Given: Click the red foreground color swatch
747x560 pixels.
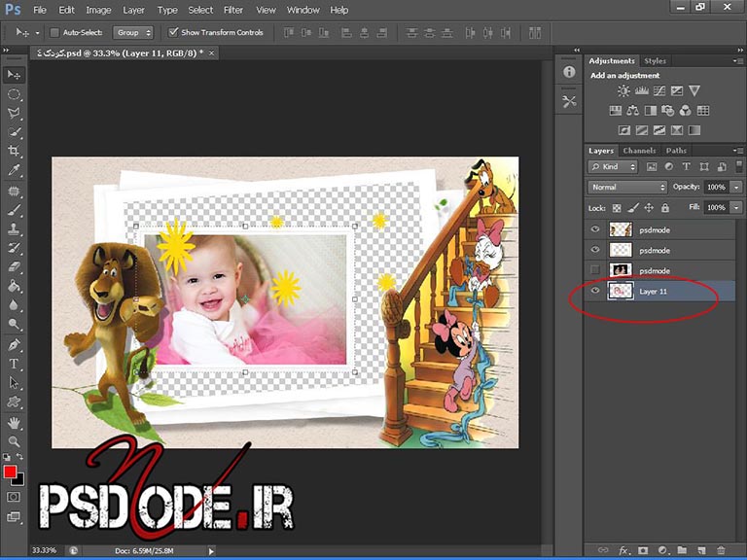Looking at the screenshot, I should tap(10, 472).
